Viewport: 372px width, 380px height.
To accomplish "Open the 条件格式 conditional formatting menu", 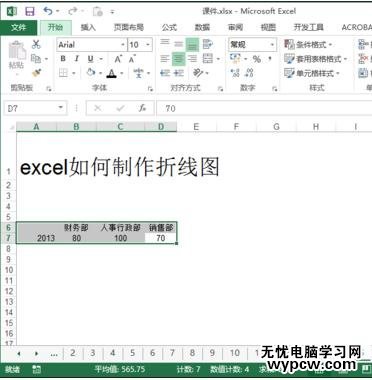I will (308, 44).
